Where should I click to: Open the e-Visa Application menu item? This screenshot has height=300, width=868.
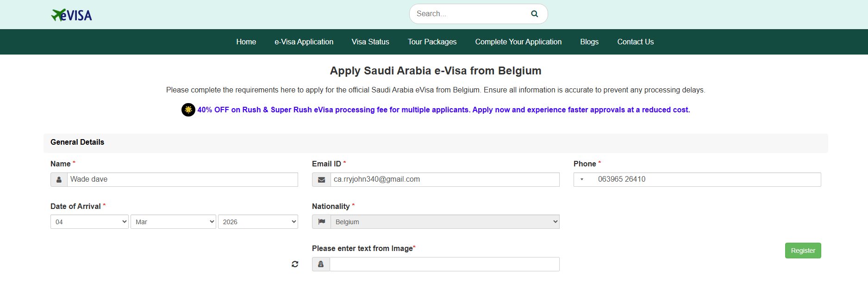coord(304,42)
